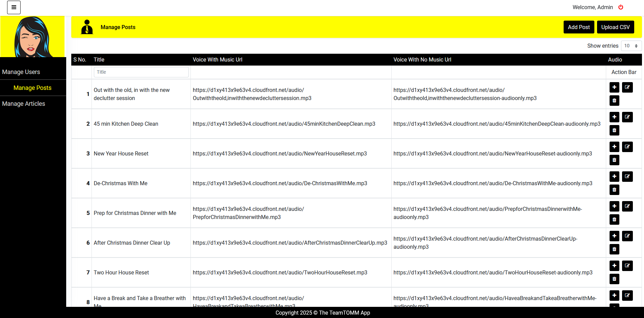Click plus icon for De-Christmas With Me
This screenshot has width=644, height=318.
point(614,176)
